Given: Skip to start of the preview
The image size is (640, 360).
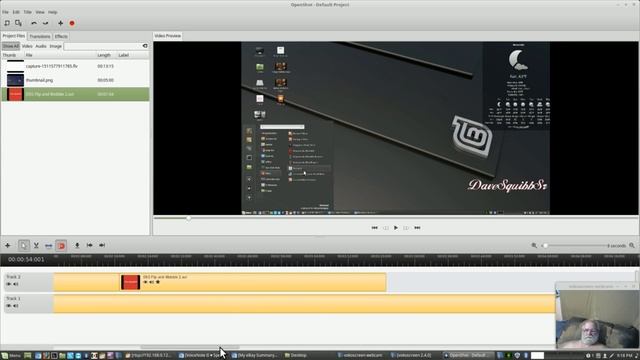Looking at the screenshot, I should pyautogui.click(x=374, y=228).
